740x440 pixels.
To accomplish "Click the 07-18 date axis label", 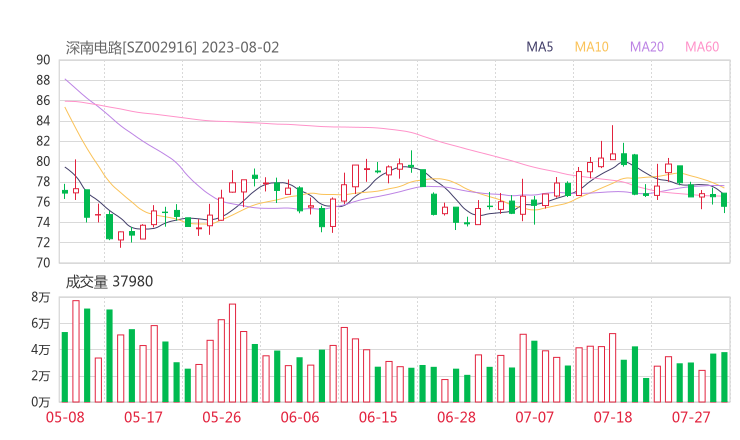I will pyautogui.click(x=613, y=417).
